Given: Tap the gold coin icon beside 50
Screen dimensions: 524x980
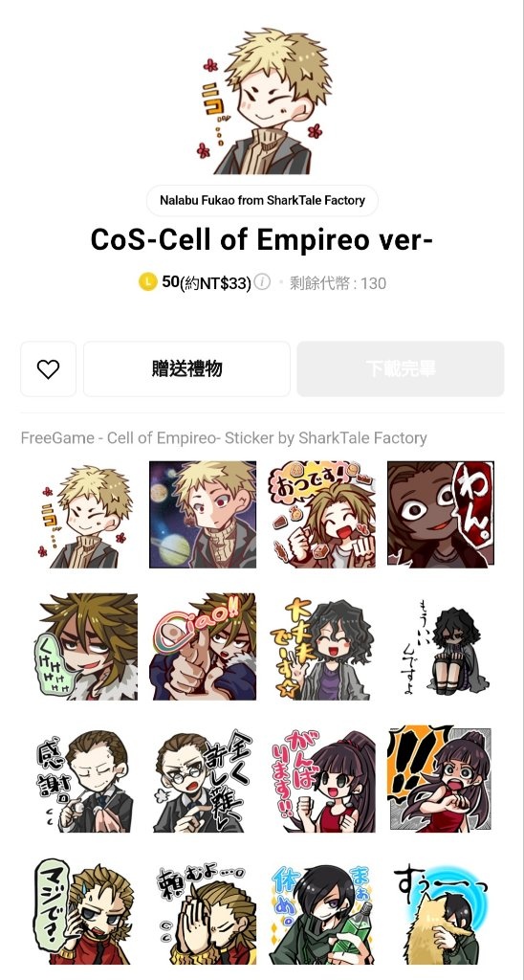Looking at the screenshot, I should 147,282.
